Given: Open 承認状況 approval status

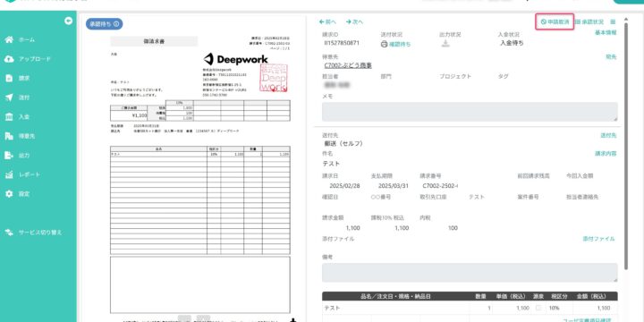Looking at the screenshot, I should [589, 21].
